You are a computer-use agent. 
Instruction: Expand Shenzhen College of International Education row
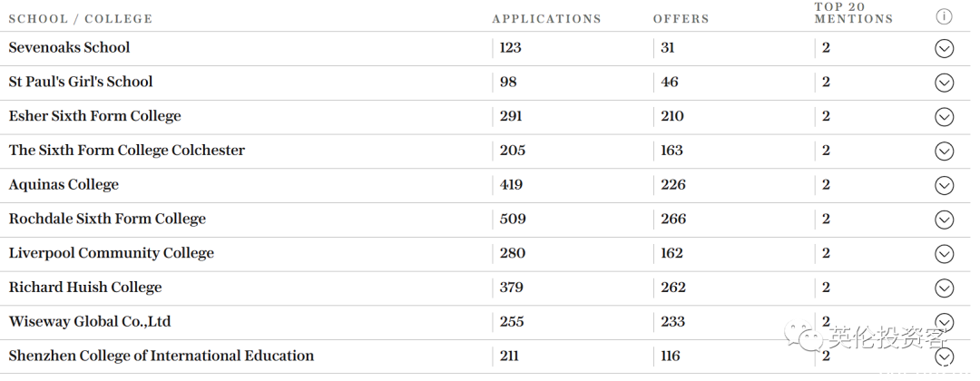coord(944,357)
